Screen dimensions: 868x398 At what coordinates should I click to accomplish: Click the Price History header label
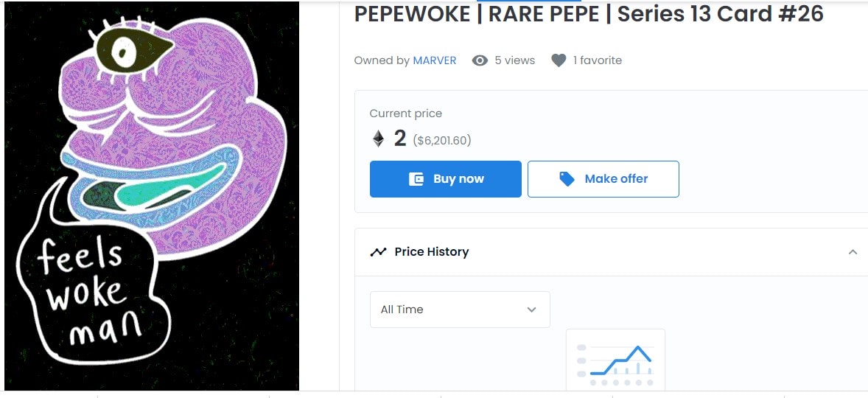pos(432,252)
